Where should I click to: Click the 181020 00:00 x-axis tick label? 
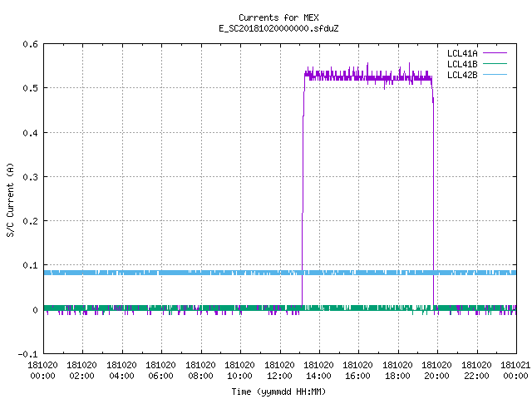pyautogui.click(x=42, y=371)
